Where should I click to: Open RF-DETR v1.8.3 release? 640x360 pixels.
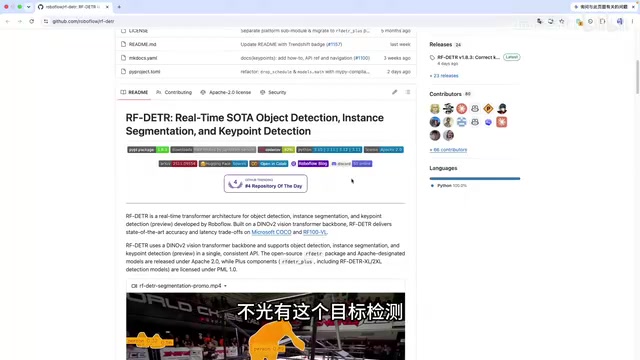[468, 57]
